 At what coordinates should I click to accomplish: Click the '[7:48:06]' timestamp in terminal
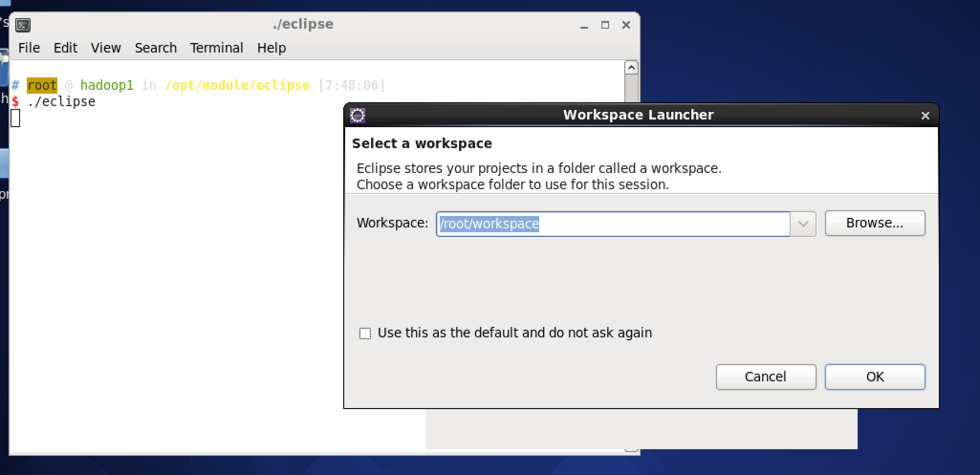point(352,86)
